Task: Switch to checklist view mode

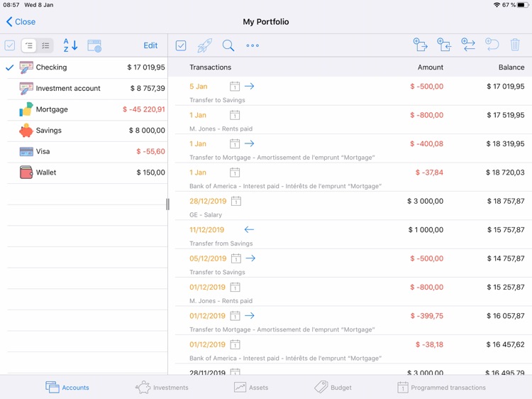Action: (x=45, y=45)
